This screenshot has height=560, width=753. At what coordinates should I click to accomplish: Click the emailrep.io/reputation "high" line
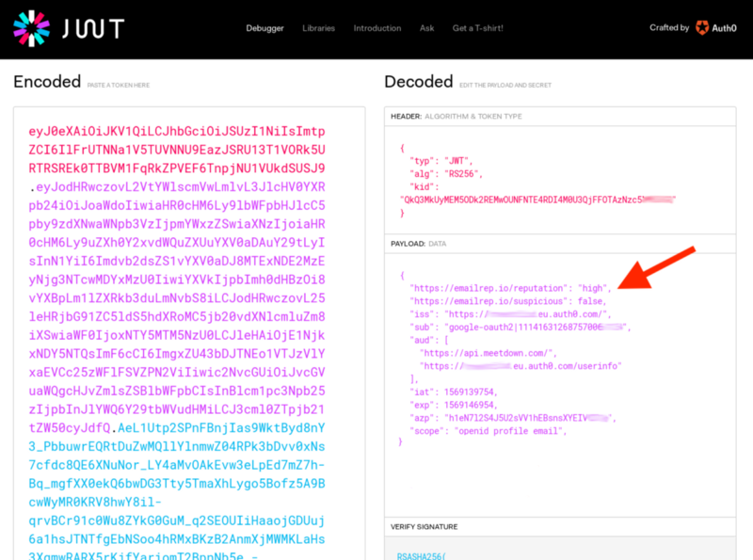(510, 288)
